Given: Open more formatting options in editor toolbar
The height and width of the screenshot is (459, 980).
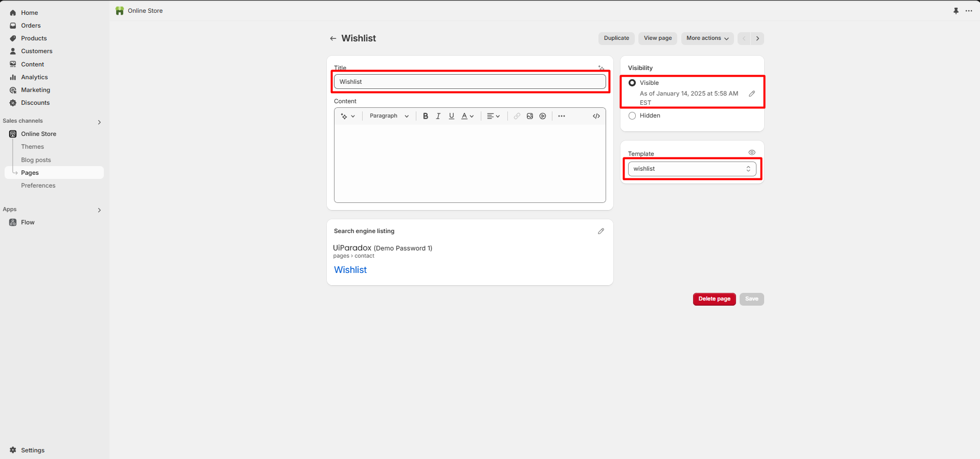Looking at the screenshot, I should point(562,116).
